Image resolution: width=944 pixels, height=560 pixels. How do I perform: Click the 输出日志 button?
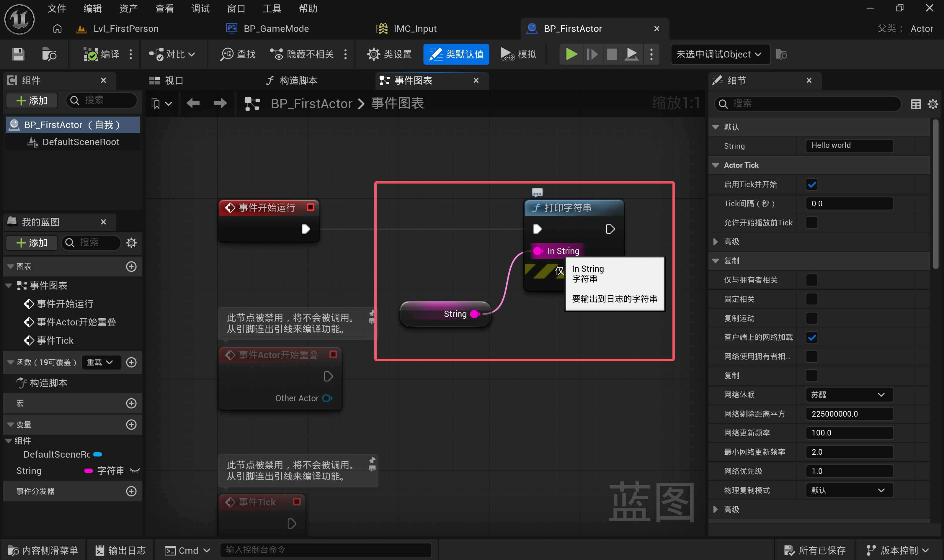point(121,550)
